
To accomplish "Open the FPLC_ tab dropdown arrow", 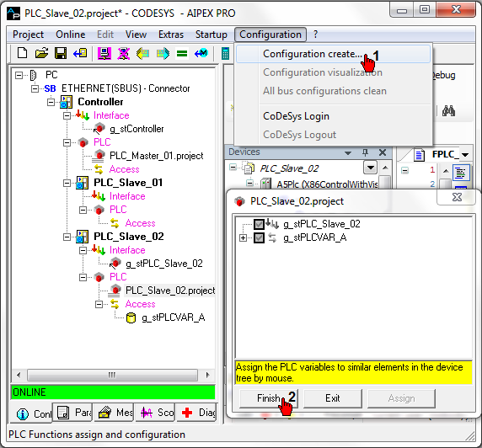I will [x=465, y=155].
